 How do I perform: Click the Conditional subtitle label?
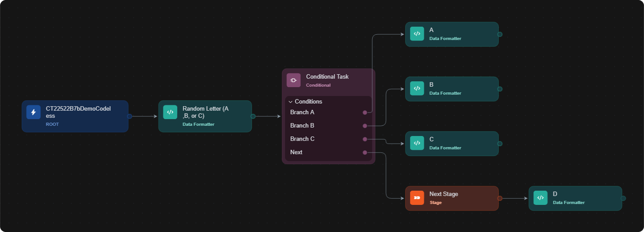pos(318,85)
